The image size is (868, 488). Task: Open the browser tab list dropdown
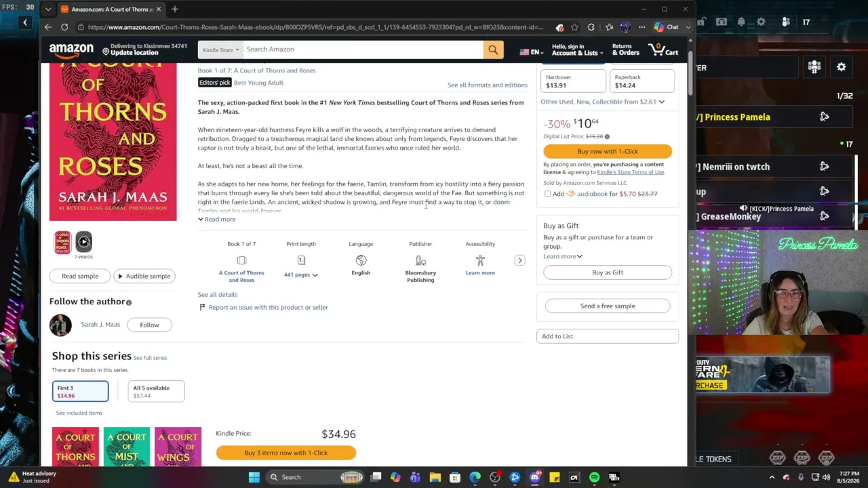[47, 9]
